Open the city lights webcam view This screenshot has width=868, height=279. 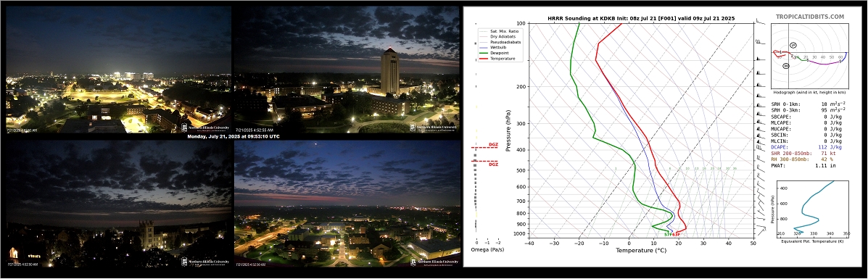(x=118, y=69)
